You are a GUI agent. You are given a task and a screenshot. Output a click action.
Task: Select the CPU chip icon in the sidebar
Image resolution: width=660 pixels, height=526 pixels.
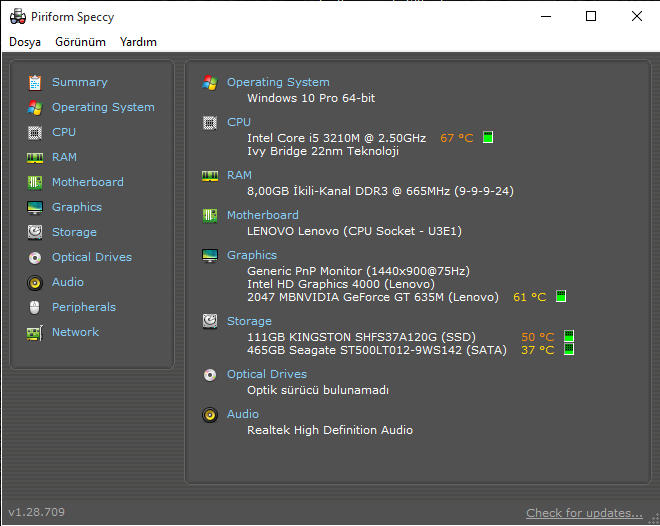pos(35,133)
